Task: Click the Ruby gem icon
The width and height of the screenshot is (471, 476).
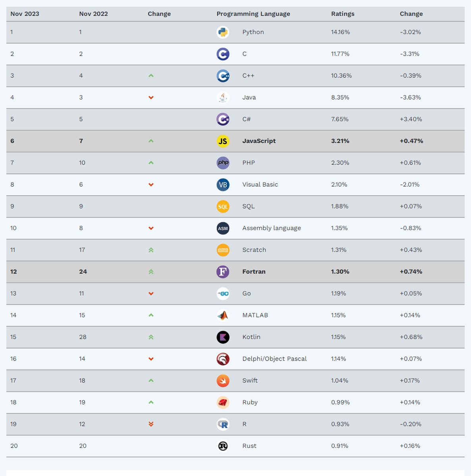Action: (x=223, y=402)
